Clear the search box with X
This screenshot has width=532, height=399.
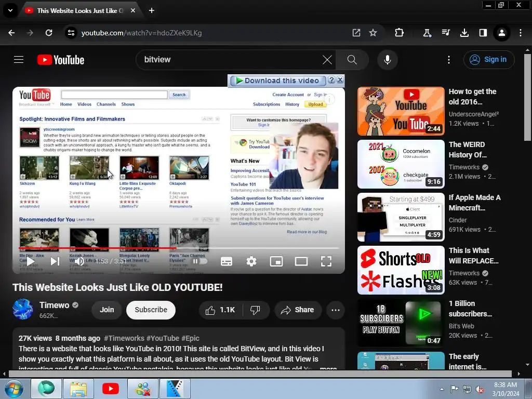327,60
